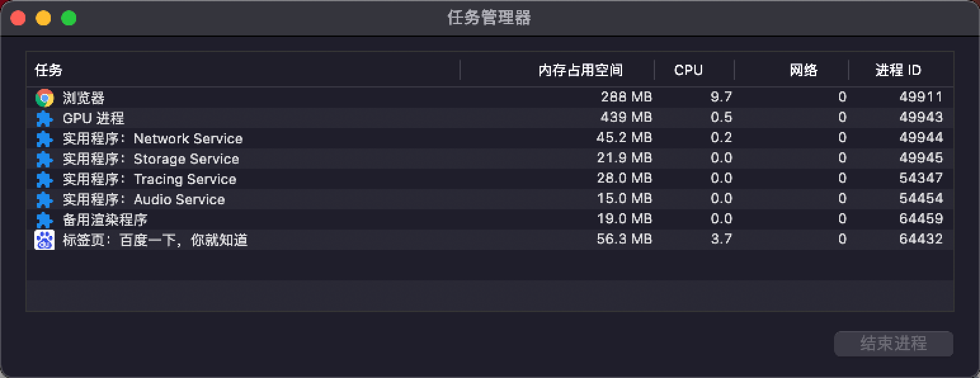Click the 任务管理器 window title
The width and height of the screenshot is (980, 378).
pos(489,18)
